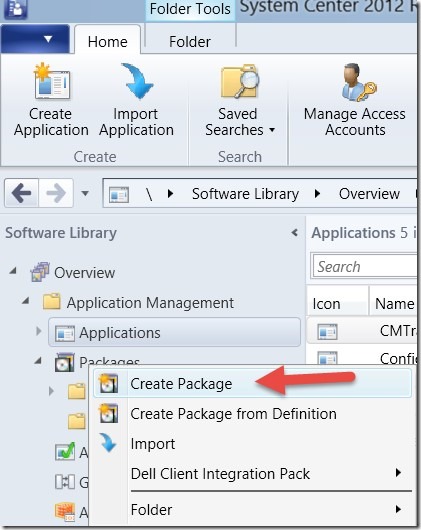Click the Import Application blue arrow icon
Screen dimensions: 421x530
(137, 81)
